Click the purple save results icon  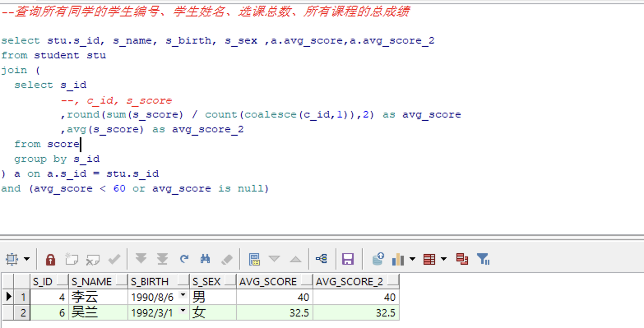(348, 259)
